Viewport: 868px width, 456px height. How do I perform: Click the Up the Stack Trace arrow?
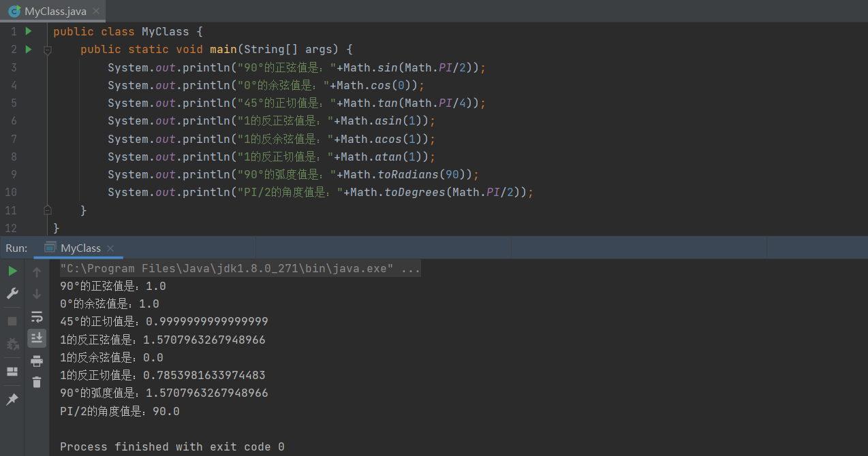(37, 272)
